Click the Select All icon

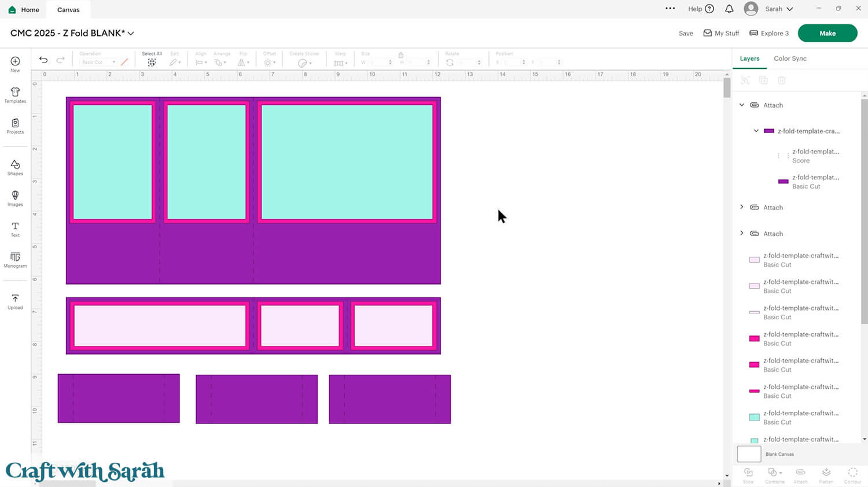tap(152, 62)
